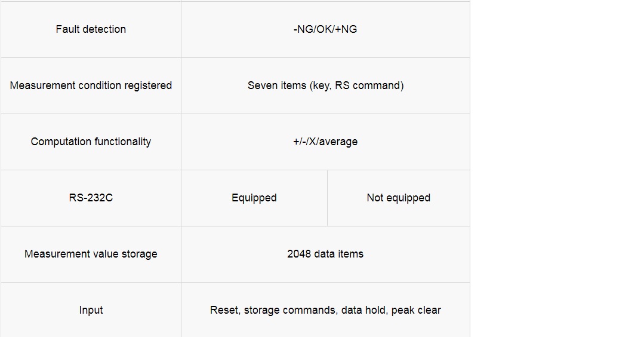Click the Computation functionality label cell

(x=91, y=142)
